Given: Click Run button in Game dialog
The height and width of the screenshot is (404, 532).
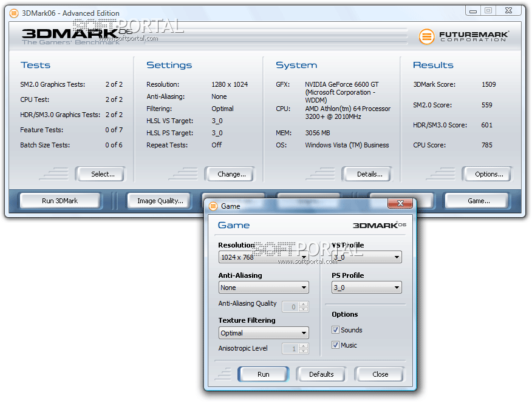Looking at the screenshot, I should point(264,374).
